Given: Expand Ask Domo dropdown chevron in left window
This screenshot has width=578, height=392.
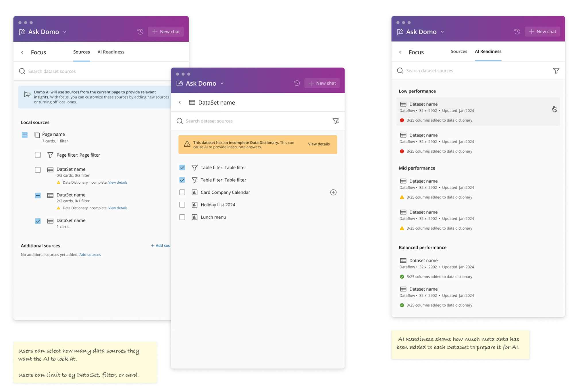Looking at the screenshot, I should coord(65,32).
